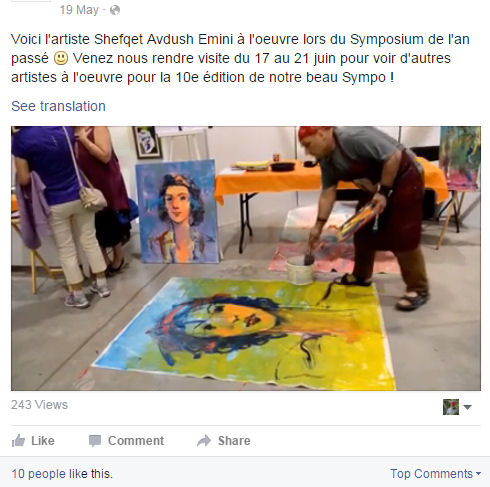Open See translation link
The height and width of the screenshot is (487, 490).
(58, 106)
